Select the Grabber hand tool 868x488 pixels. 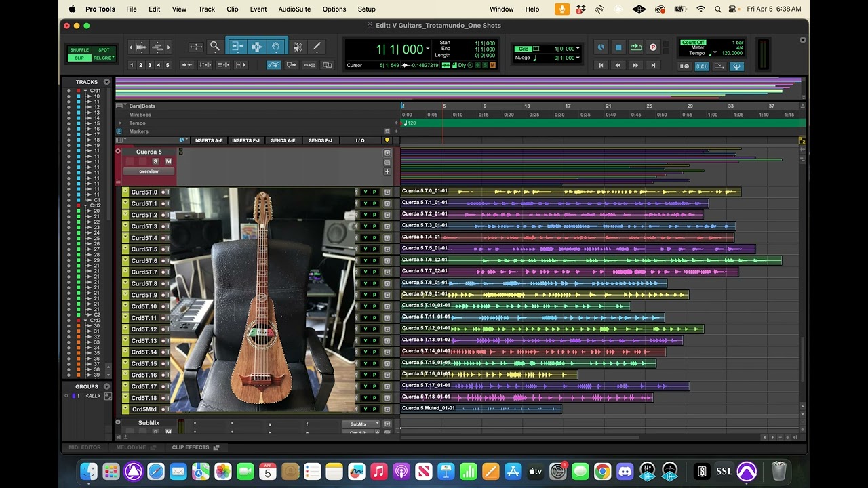click(x=276, y=47)
